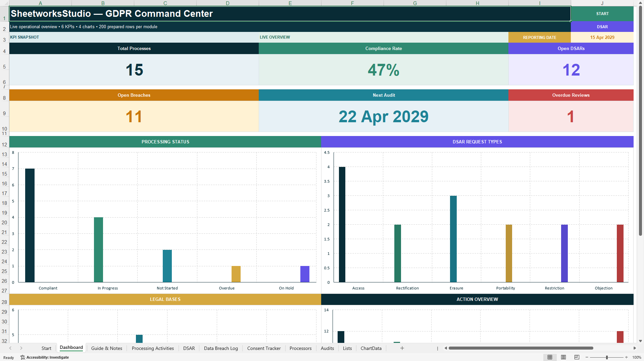Select the Next Audit date 22 Apr 2029
The image size is (644, 361).
pos(384,117)
